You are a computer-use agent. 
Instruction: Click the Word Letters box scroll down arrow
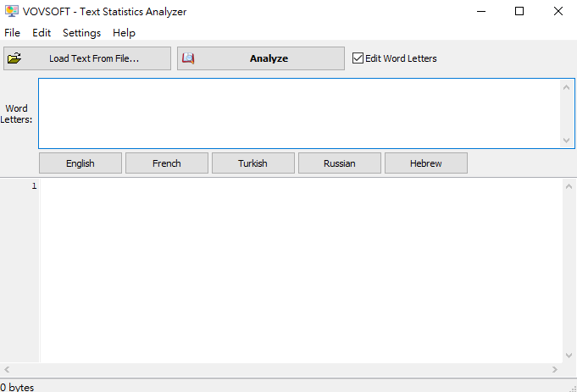tap(568, 141)
